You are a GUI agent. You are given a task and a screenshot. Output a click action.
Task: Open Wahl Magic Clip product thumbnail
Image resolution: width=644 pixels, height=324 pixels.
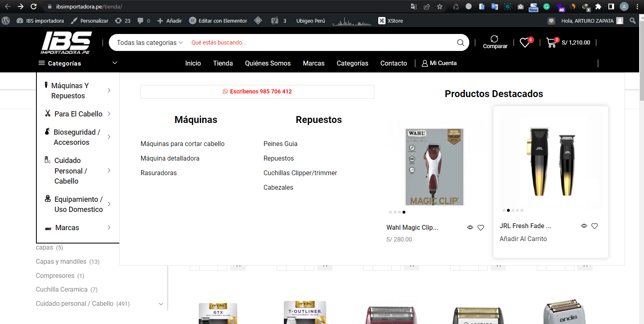coord(434,167)
